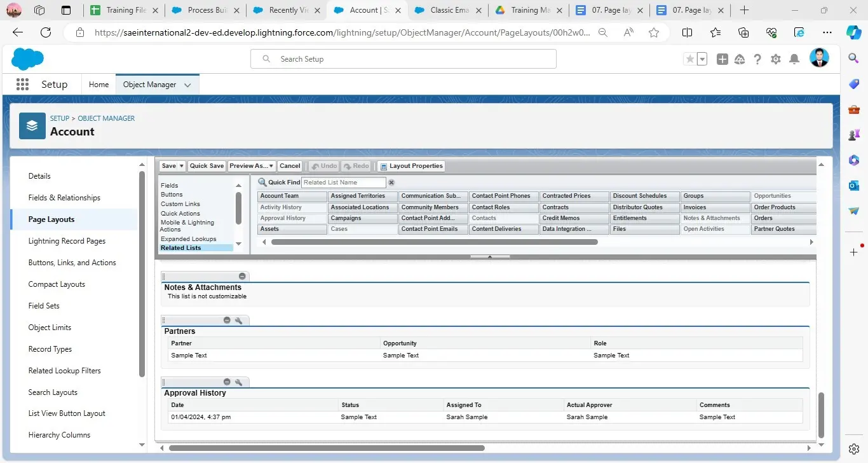
Task: Open the notifications bell
Action: [794, 59]
